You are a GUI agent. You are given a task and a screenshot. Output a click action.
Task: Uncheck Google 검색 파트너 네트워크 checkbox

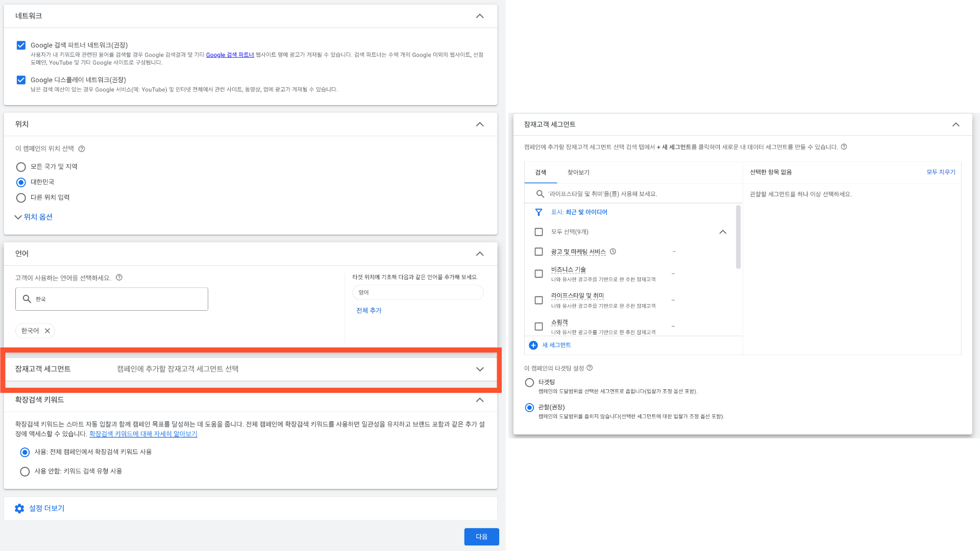click(21, 45)
